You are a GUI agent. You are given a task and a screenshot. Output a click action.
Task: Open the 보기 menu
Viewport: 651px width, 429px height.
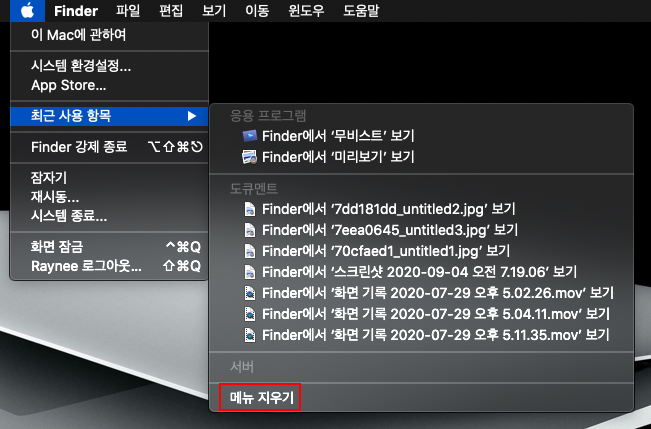click(214, 10)
